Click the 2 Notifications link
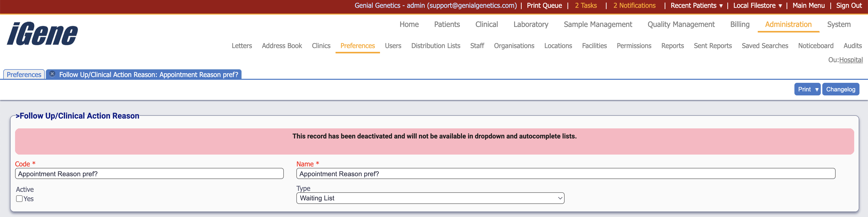868x217 pixels. click(634, 6)
